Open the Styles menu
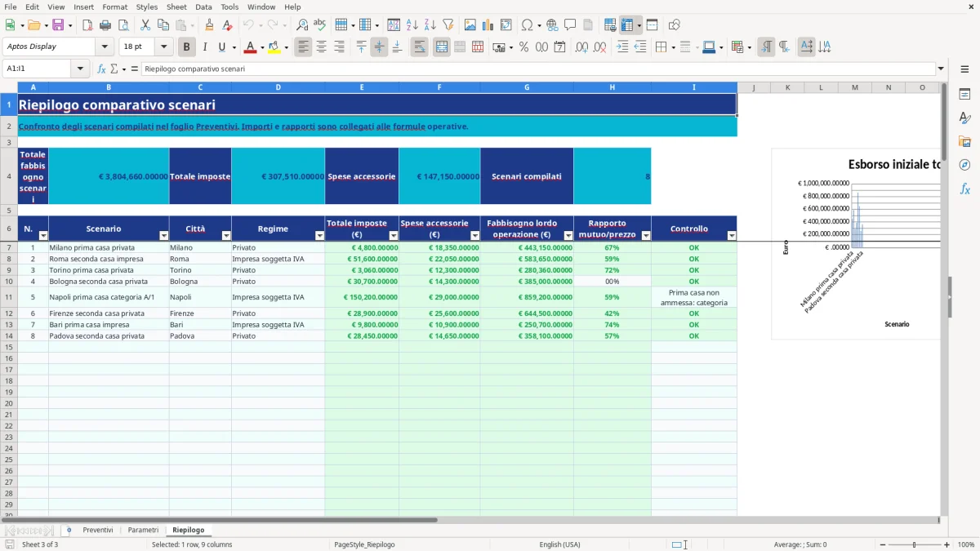 pos(147,7)
